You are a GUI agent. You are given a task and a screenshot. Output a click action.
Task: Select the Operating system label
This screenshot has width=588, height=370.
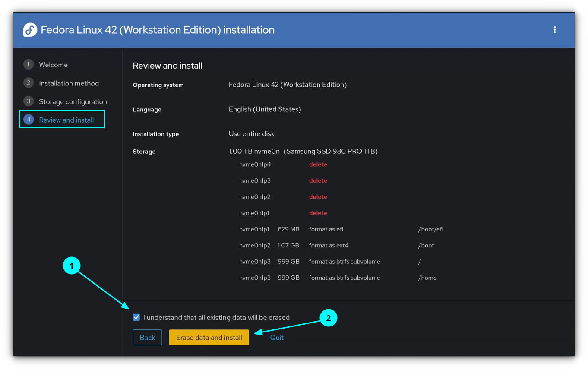[x=158, y=85]
